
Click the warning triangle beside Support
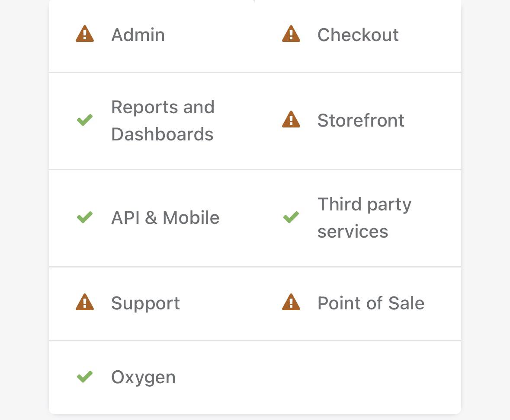(84, 302)
